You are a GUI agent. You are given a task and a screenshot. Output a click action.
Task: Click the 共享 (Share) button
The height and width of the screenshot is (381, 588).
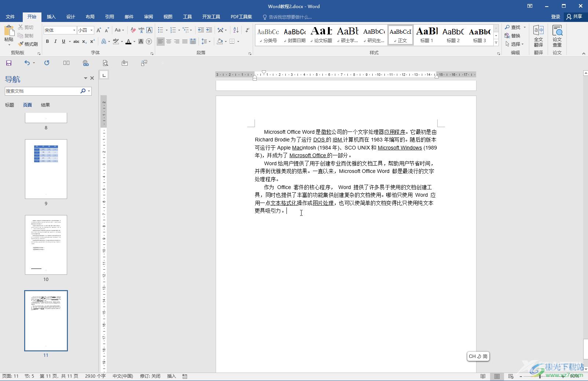[574, 16]
